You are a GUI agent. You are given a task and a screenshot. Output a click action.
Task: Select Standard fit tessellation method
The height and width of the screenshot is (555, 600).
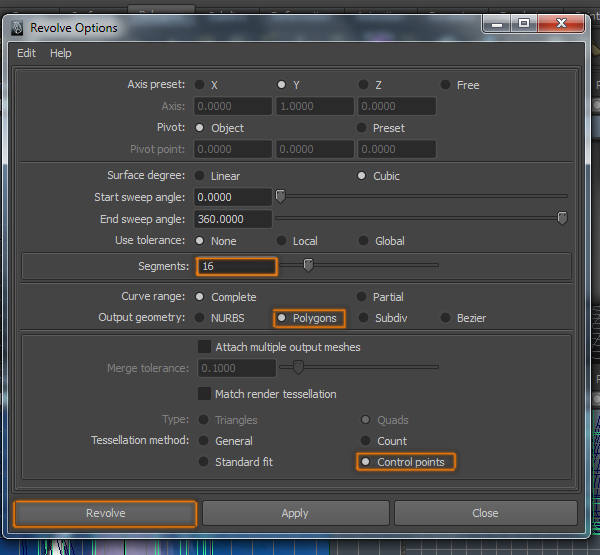pyautogui.click(x=205, y=462)
